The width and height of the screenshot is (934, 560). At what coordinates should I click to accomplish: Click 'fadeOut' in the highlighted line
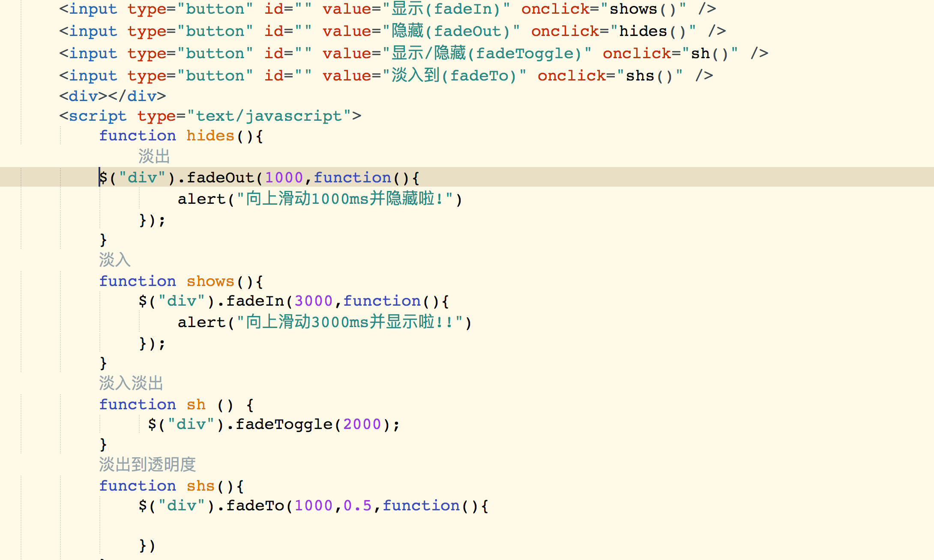(221, 178)
